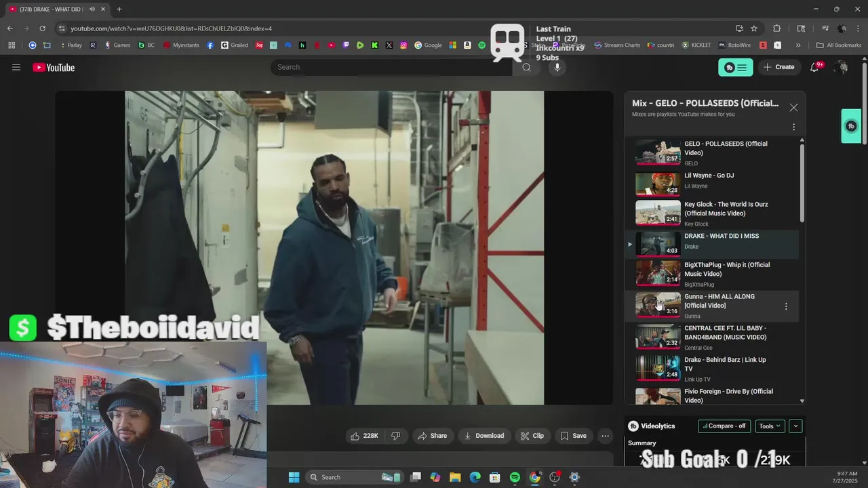
Task: Select CENTRAL CEE BAND4BAND video
Action: (x=711, y=337)
